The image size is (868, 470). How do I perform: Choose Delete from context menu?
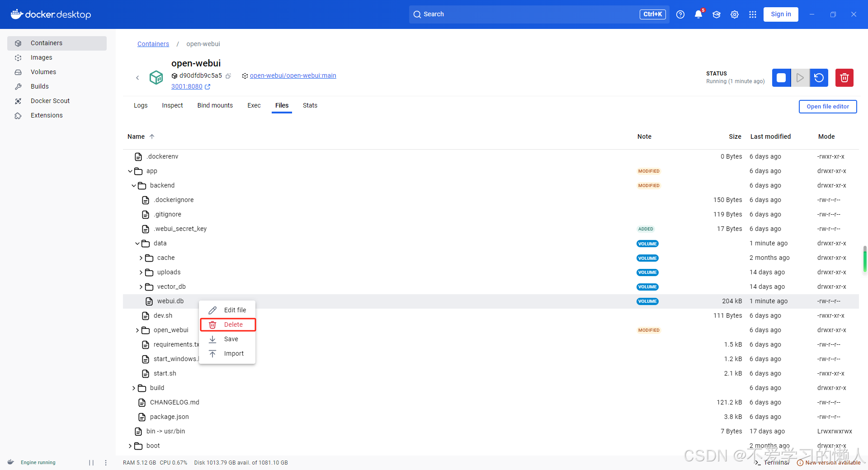227,324
